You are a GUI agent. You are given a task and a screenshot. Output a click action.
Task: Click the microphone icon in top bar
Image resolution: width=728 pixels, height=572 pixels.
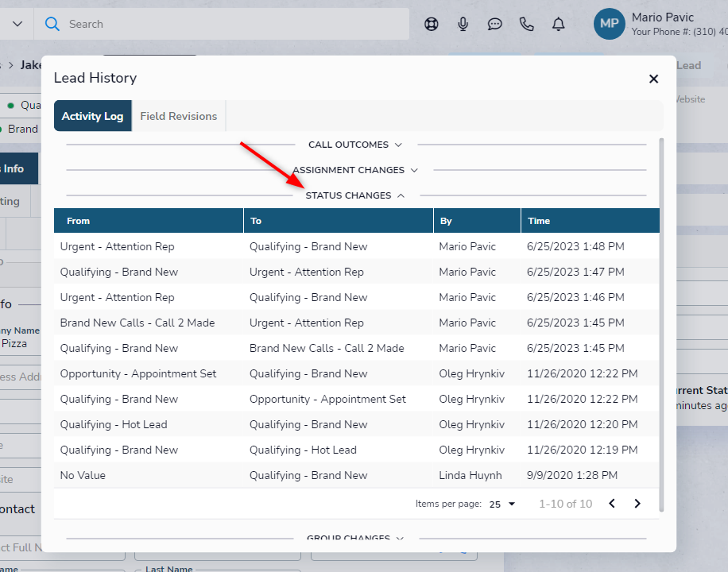pos(463,24)
